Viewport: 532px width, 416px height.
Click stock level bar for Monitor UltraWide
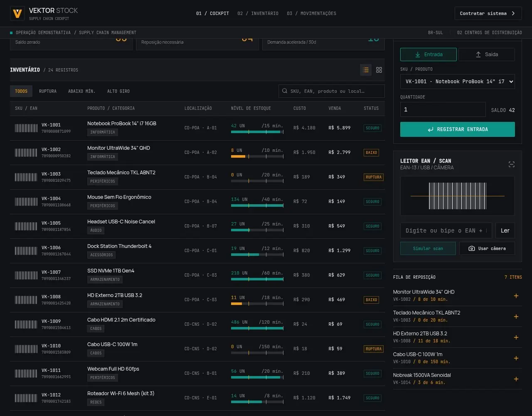[x=257, y=156]
